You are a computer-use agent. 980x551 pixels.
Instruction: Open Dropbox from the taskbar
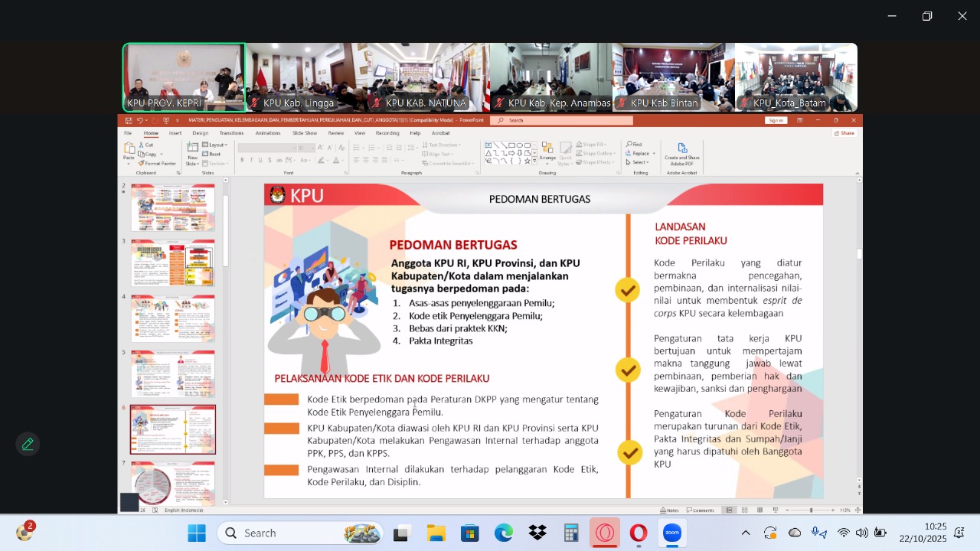coord(537,533)
